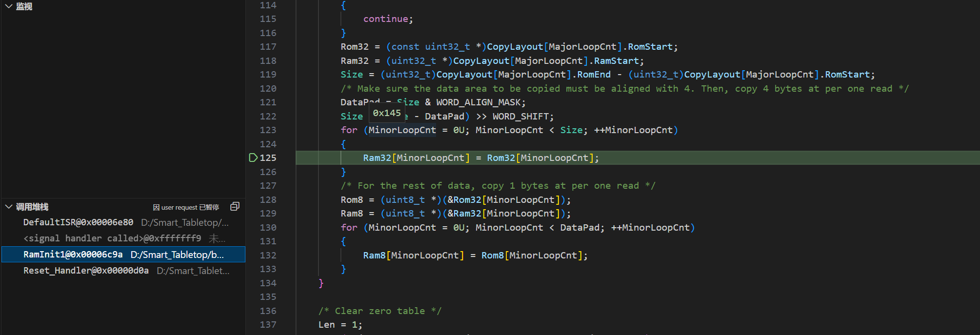Click the continue keyword on line 115
Viewport: 980px width, 335px height.
pos(385,19)
